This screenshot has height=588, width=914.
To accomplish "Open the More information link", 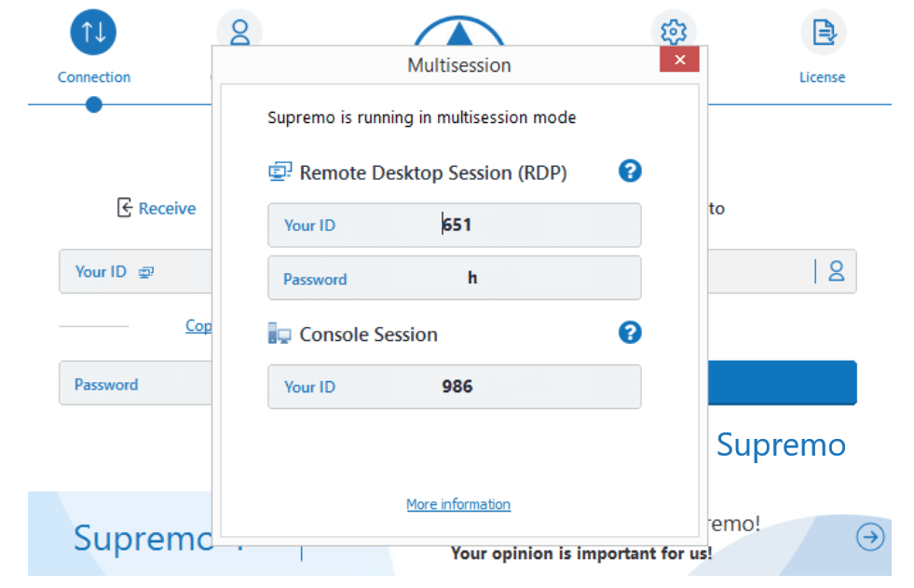I will tap(458, 504).
